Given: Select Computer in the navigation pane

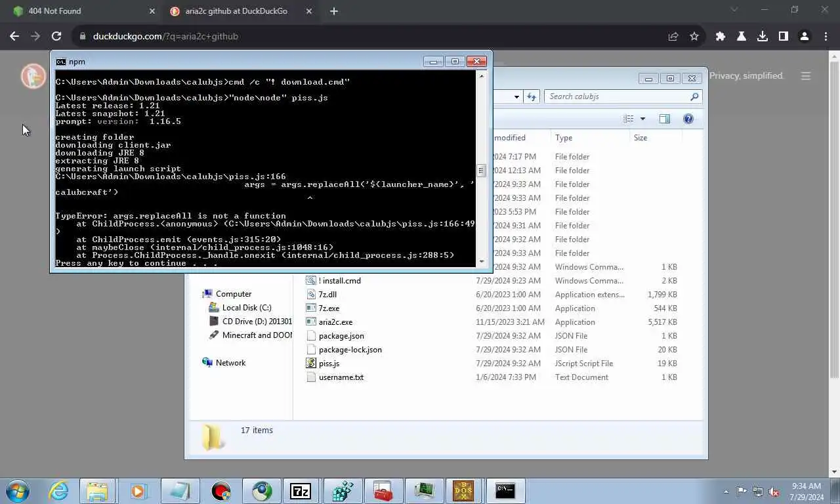Looking at the screenshot, I should (234, 294).
